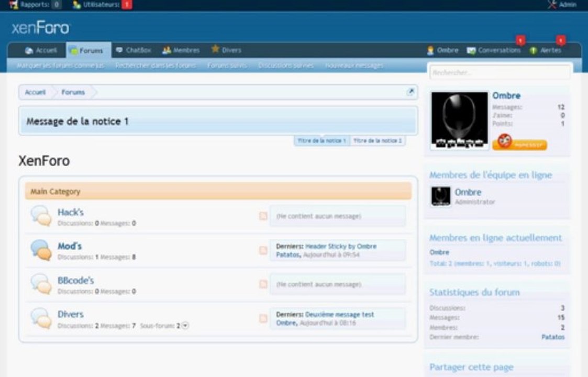
Task: Click the Partager cette page heading
Action: coord(471,367)
